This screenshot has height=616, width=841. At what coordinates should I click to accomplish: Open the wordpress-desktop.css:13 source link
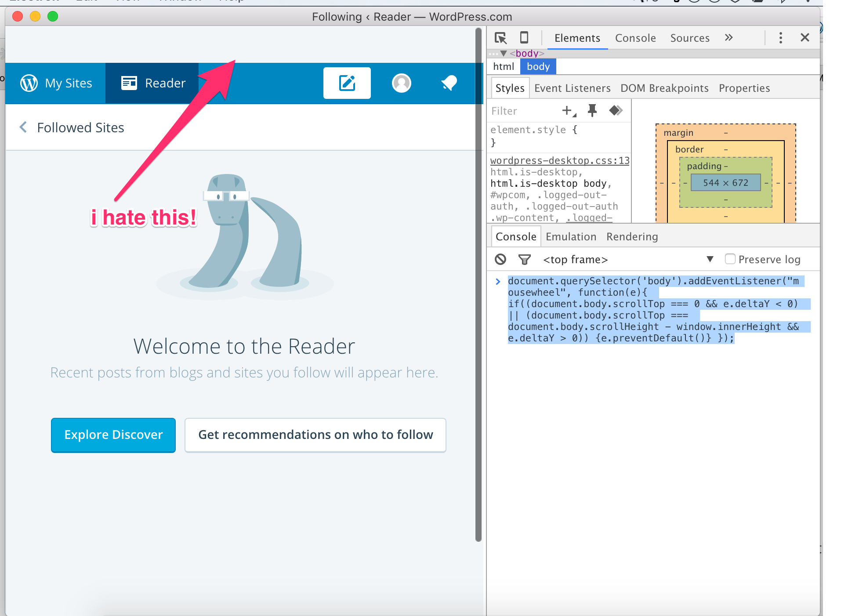pyautogui.click(x=560, y=161)
